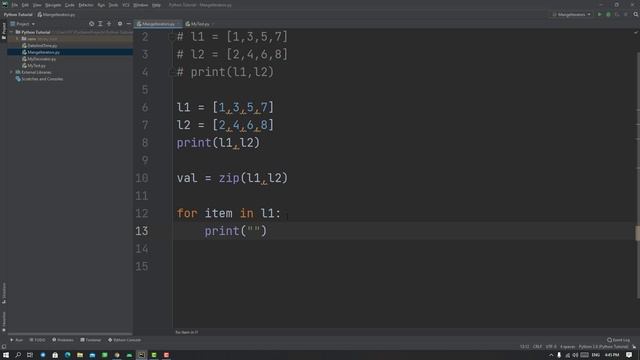The height and width of the screenshot is (360, 640).
Task: Open the Event Log
Action: 618,340
